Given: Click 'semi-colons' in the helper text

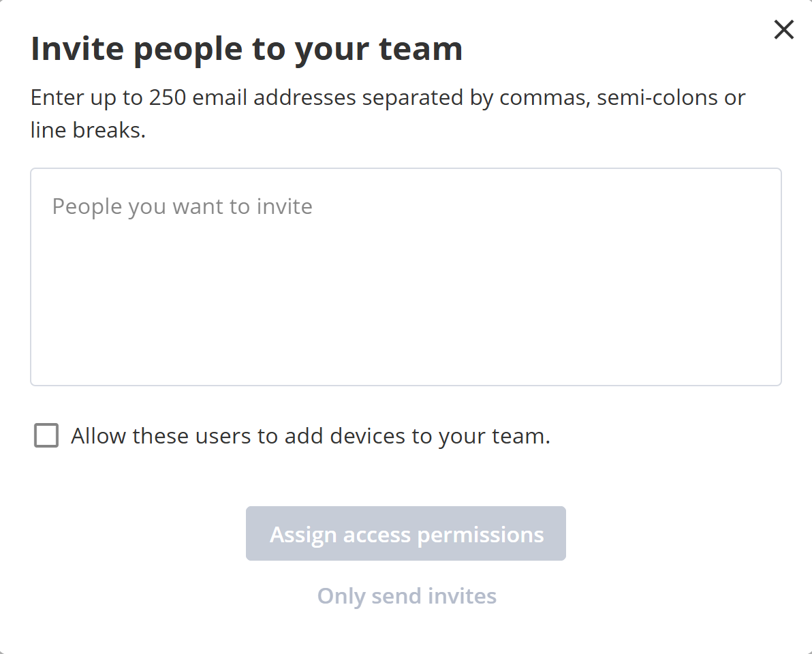Looking at the screenshot, I should click(657, 98).
